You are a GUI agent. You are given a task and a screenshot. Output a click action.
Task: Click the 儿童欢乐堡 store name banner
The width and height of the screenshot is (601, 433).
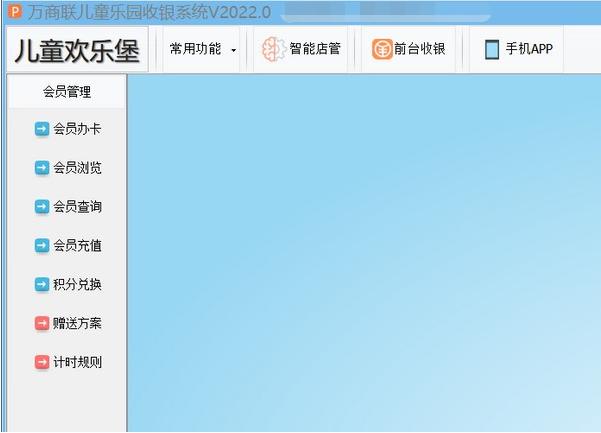pyautogui.click(x=77, y=50)
